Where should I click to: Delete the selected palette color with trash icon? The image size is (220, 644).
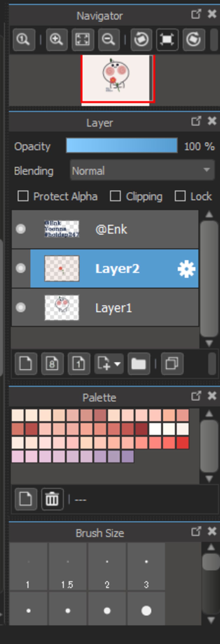pyautogui.click(x=52, y=499)
